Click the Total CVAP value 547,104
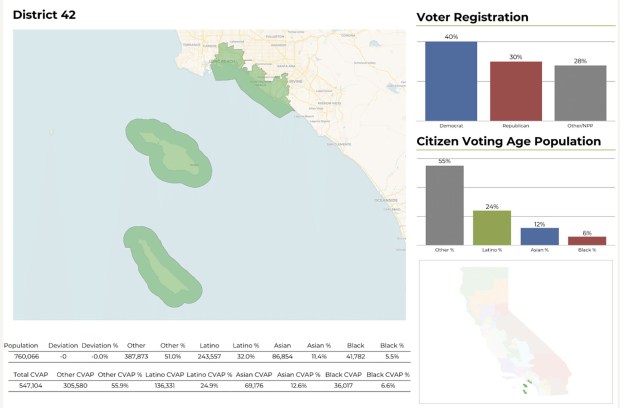Image resolution: width=620 pixels, height=408 pixels. [27, 386]
